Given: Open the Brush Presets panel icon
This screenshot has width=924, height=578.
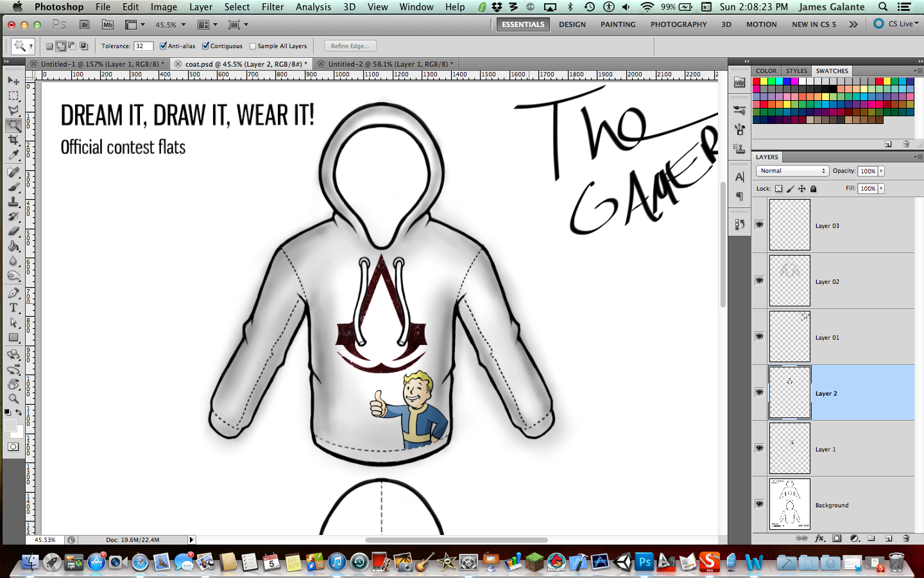Looking at the screenshot, I should coord(740,110).
